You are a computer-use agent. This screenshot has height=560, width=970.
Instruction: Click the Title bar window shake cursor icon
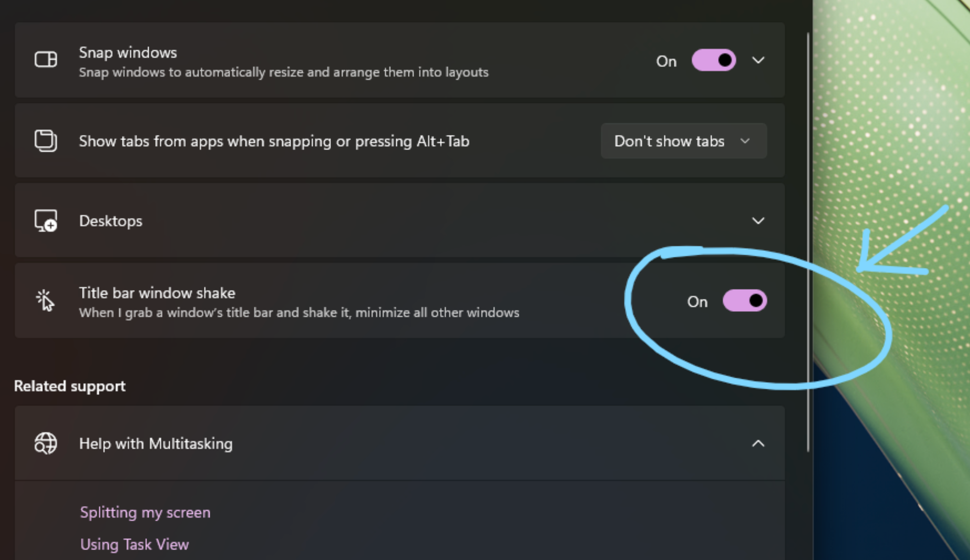[x=44, y=300]
